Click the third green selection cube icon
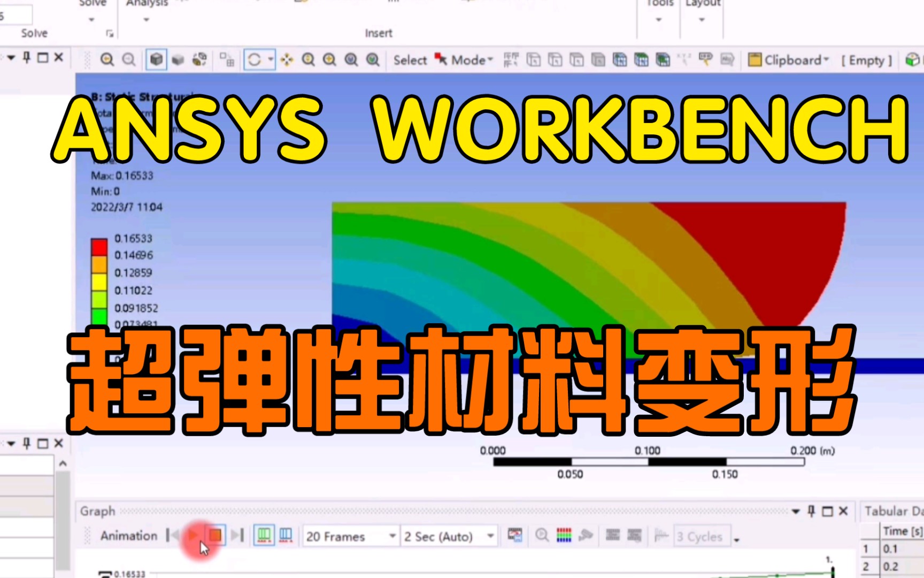 (x=663, y=59)
